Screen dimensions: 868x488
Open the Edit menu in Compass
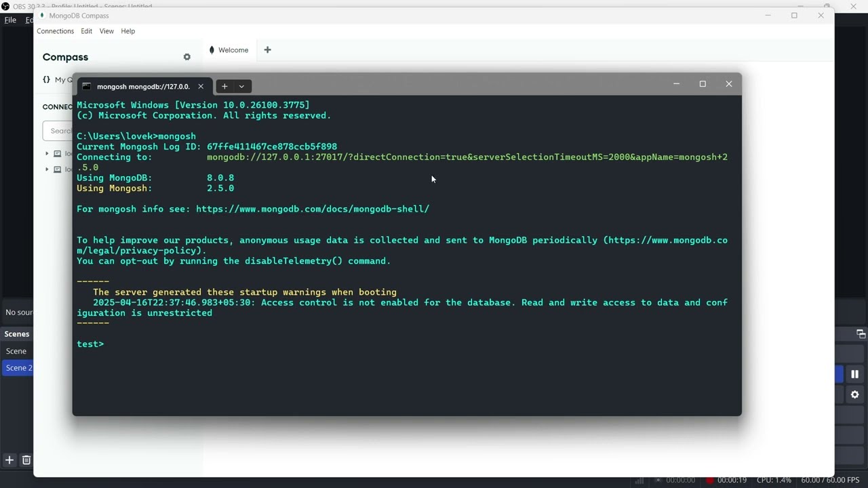[86, 31]
